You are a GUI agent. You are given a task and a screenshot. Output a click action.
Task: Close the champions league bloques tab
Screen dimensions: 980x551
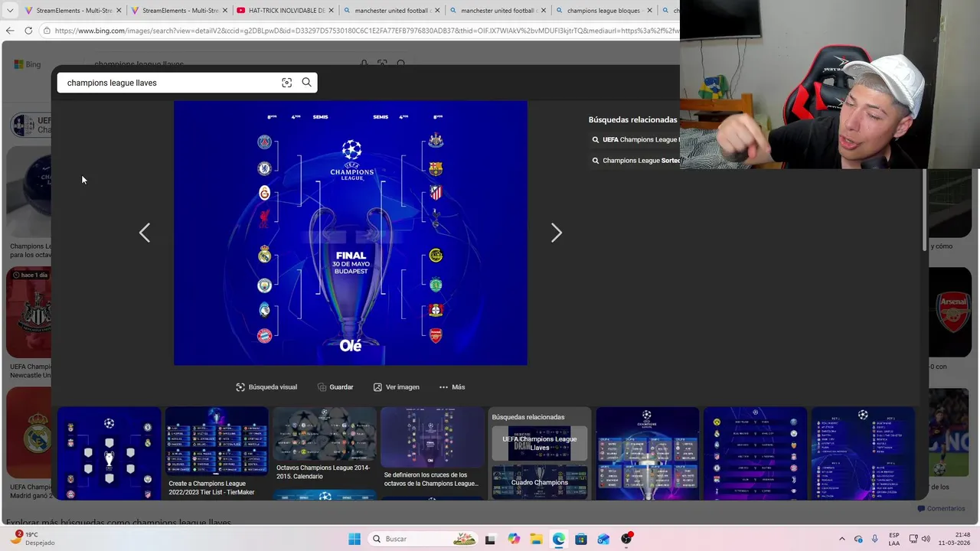click(x=649, y=11)
